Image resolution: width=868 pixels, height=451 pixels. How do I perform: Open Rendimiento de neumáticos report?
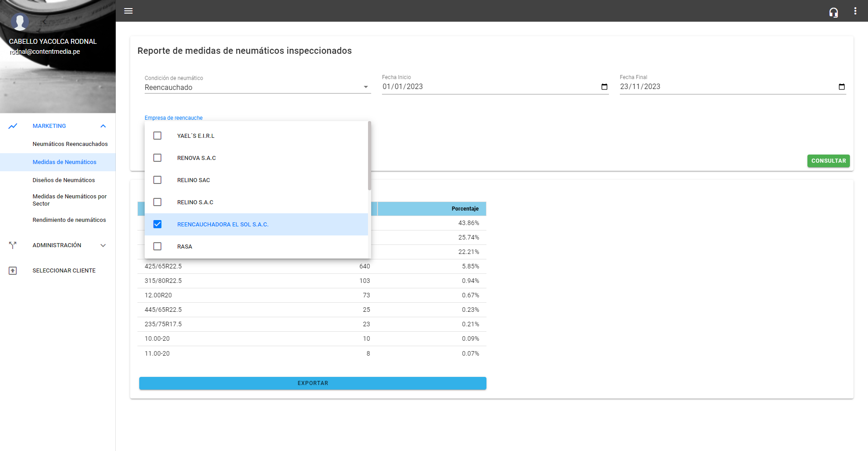(x=69, y=220)
